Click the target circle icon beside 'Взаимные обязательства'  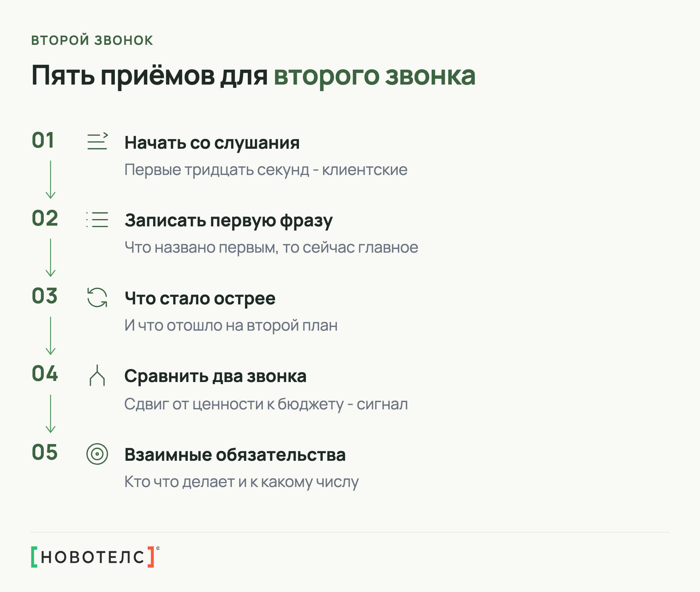point(97,454)
